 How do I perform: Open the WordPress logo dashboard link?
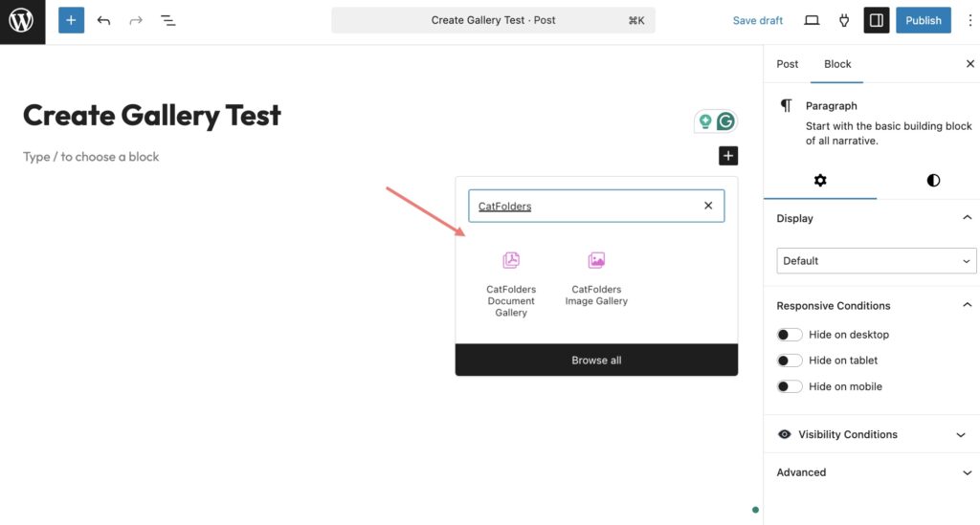tap(22, 21)
